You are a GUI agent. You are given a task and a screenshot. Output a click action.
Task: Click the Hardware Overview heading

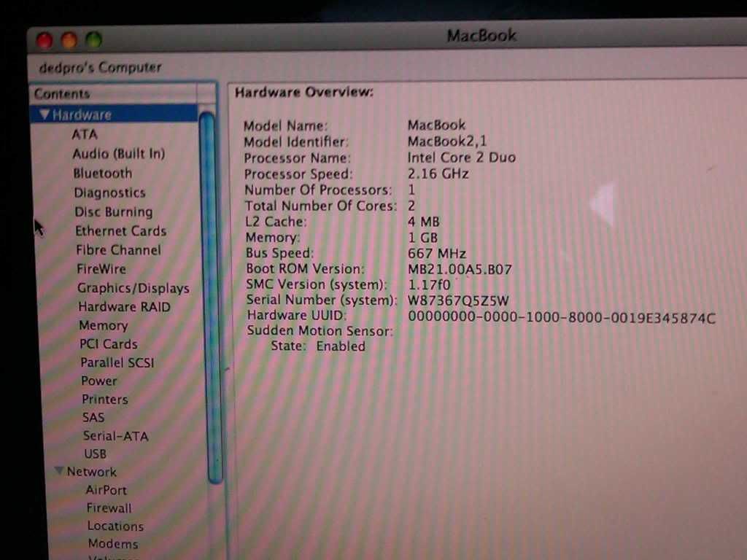click(x=304, y=92)
